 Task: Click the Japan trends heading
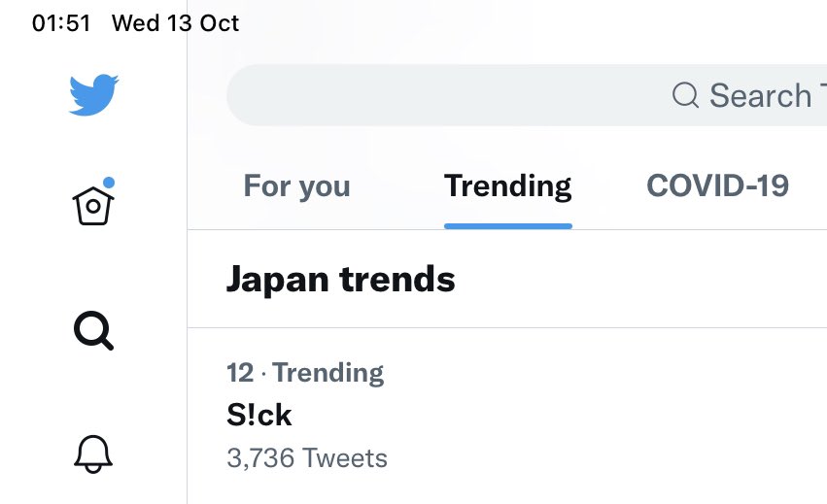coord(341,280)
